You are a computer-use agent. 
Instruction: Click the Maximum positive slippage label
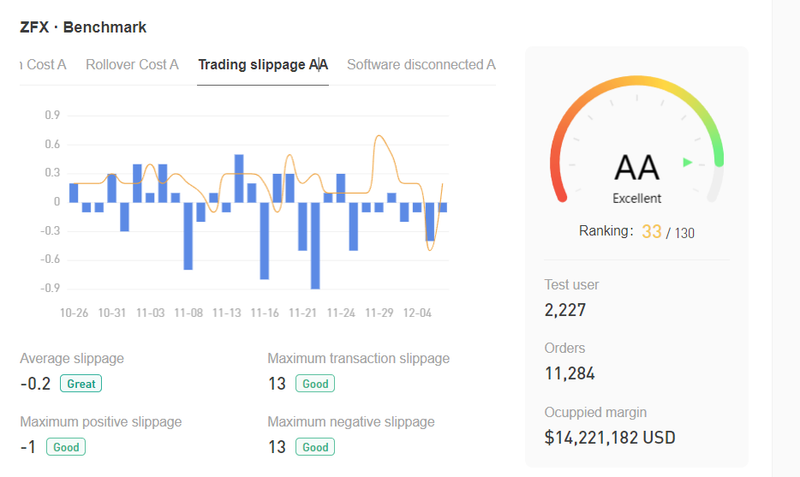pyautogui.click(x=101, y=422)
